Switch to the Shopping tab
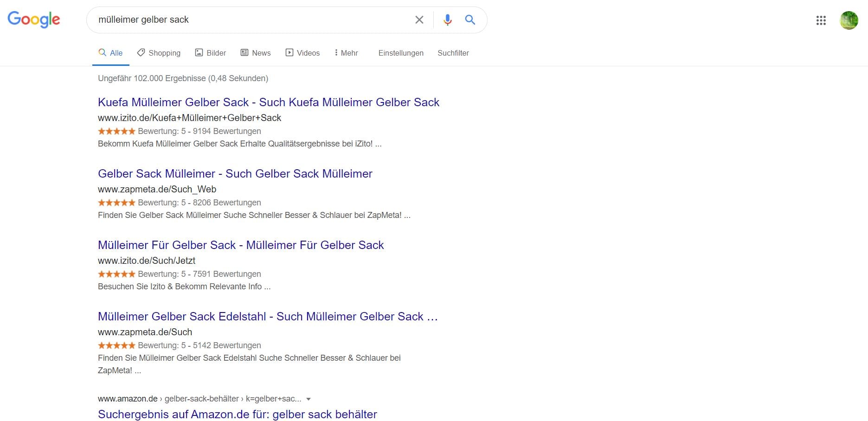 tap(159, 53)
